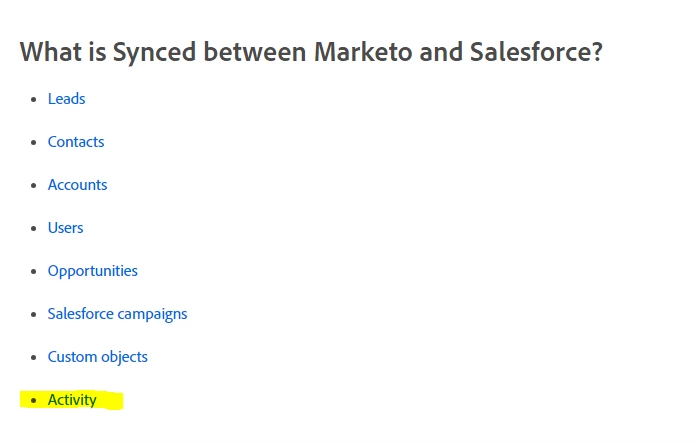
Task: Click the bullet before Custom objects
Action: pyautogui.click(x=33, y=358)
